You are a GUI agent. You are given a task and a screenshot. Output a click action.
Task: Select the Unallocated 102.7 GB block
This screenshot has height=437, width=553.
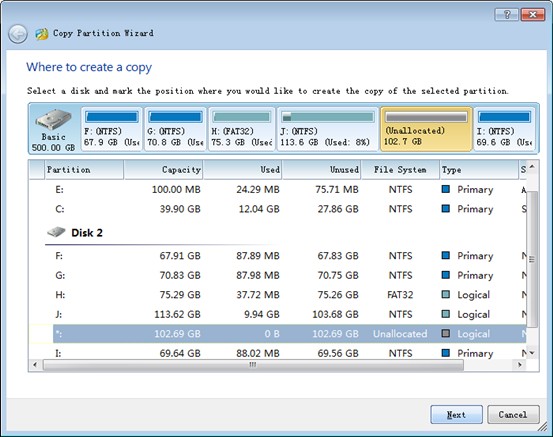[426, 129]
